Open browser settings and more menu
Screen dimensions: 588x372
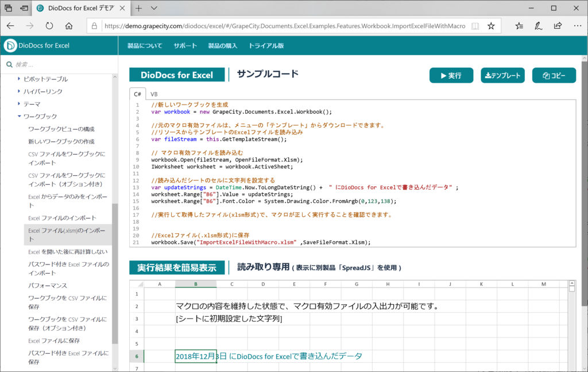tap(578, 26)
